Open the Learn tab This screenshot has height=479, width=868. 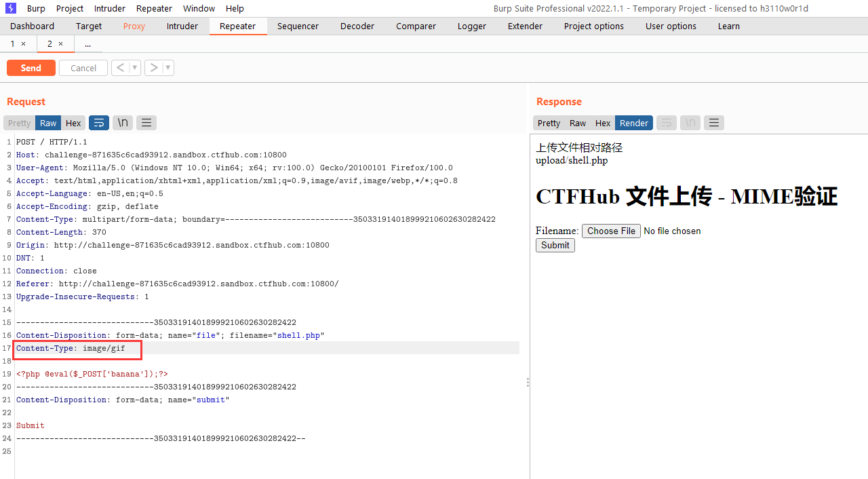729,26
